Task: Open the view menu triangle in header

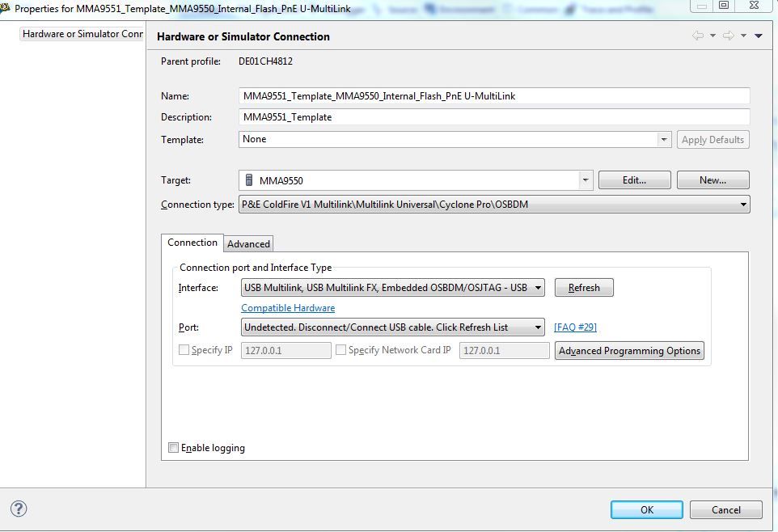Action: (758, 36)
